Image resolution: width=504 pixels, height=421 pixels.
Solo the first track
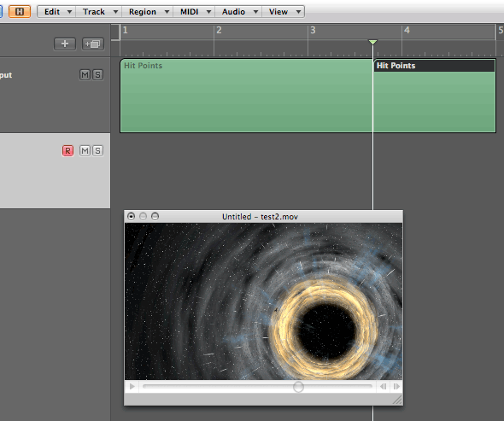tap(97, 75)
